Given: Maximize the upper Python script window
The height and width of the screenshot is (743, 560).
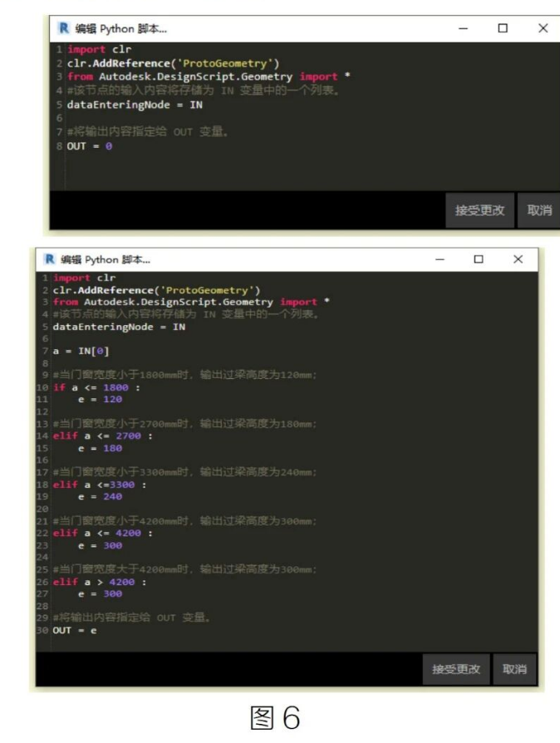Looking at the screenshot, I should (x=503, y=28).
